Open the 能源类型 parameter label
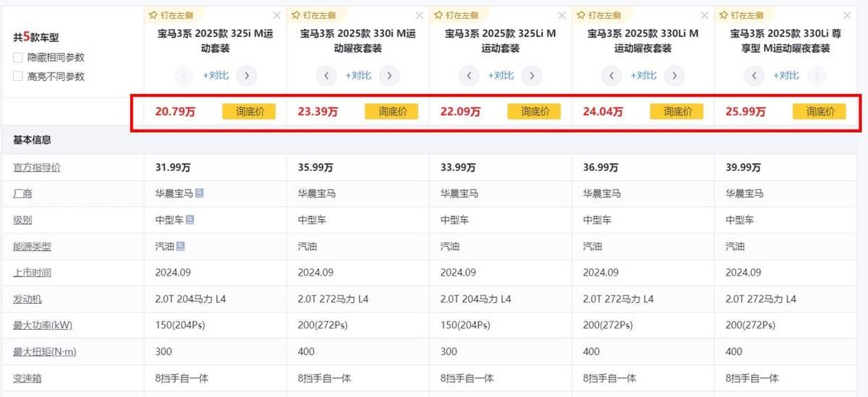This screenshot has height=397, width=868. tap(32, 247)
